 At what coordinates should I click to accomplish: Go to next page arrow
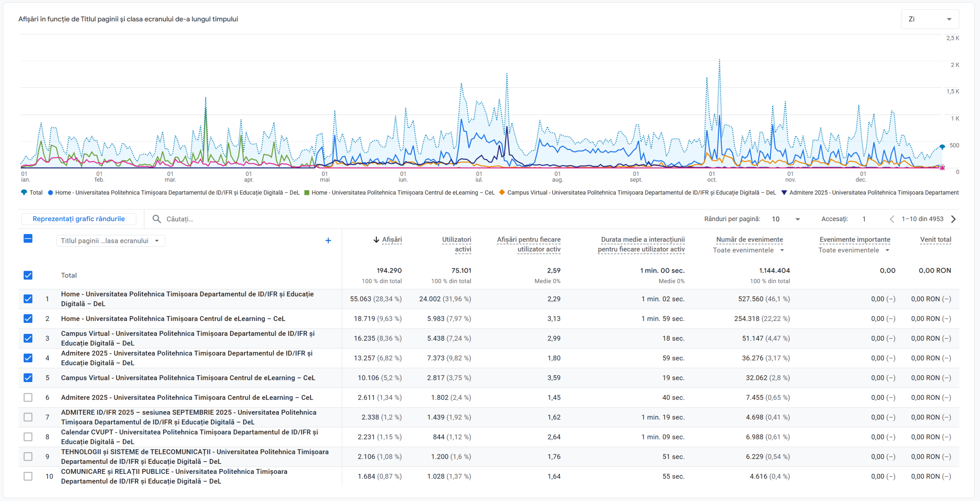(x=954, y=219)
